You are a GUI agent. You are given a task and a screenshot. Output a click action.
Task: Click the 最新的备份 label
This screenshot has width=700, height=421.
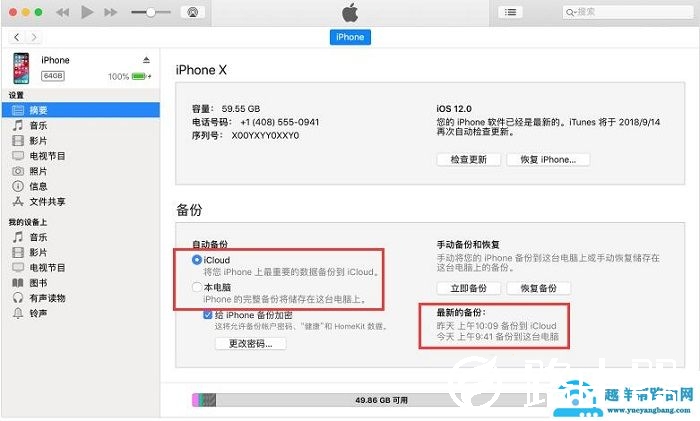461,313
